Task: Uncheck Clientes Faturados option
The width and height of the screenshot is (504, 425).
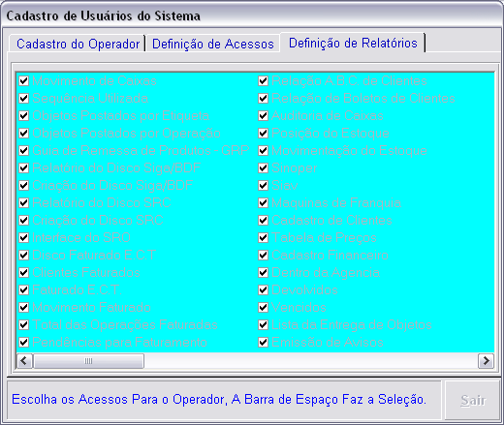Action: pos(24,272)
